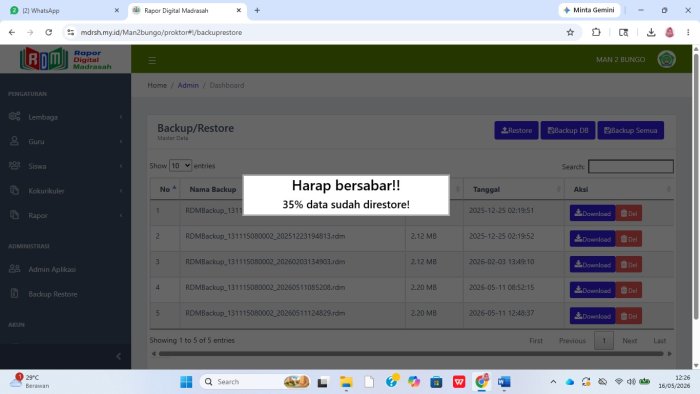Download the 20260203134903 backup file
Image resolution: width=700 pixels, height=394 pixels.
click(592, 265)
